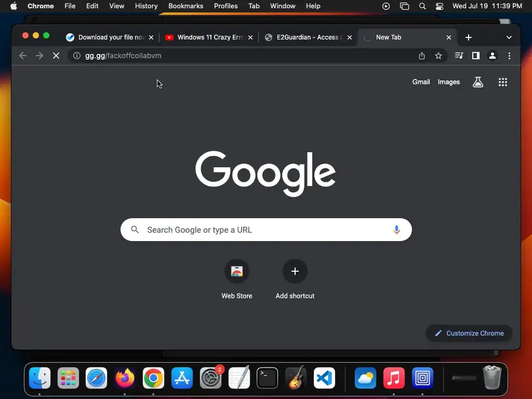Open a new tab

(x=469, y=37)
